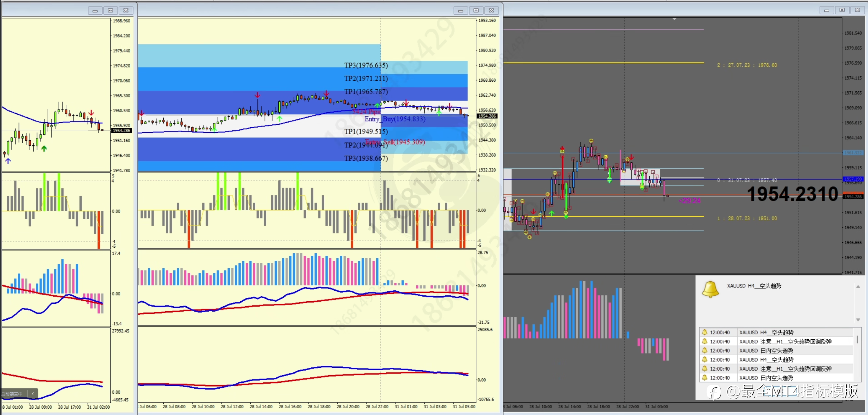Close the middle chart window
The height and width of the screenshot is (415, 868).
(x=491, y=11)
